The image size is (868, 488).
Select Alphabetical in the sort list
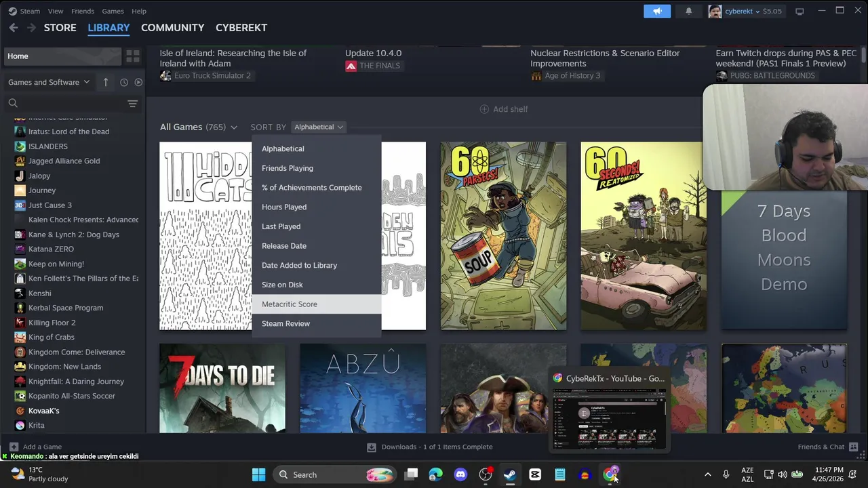(x=317, y=149)
